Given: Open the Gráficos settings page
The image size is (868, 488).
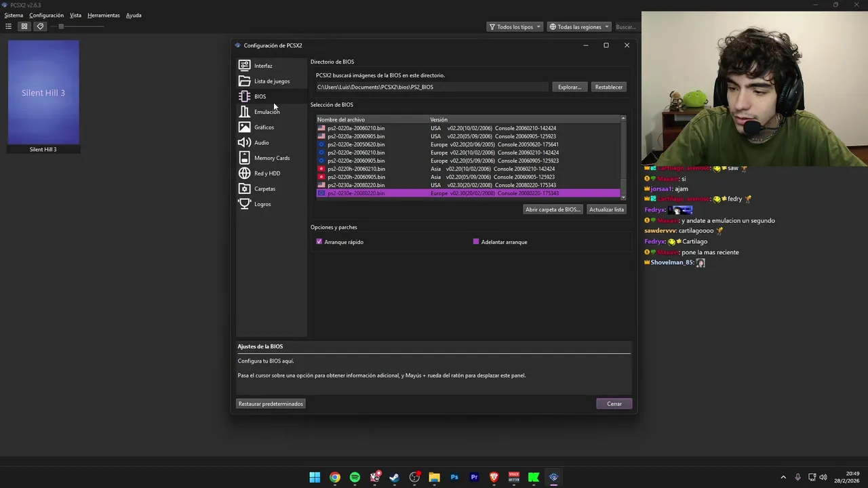Looking at the screenshot, I should click(271, 127).
